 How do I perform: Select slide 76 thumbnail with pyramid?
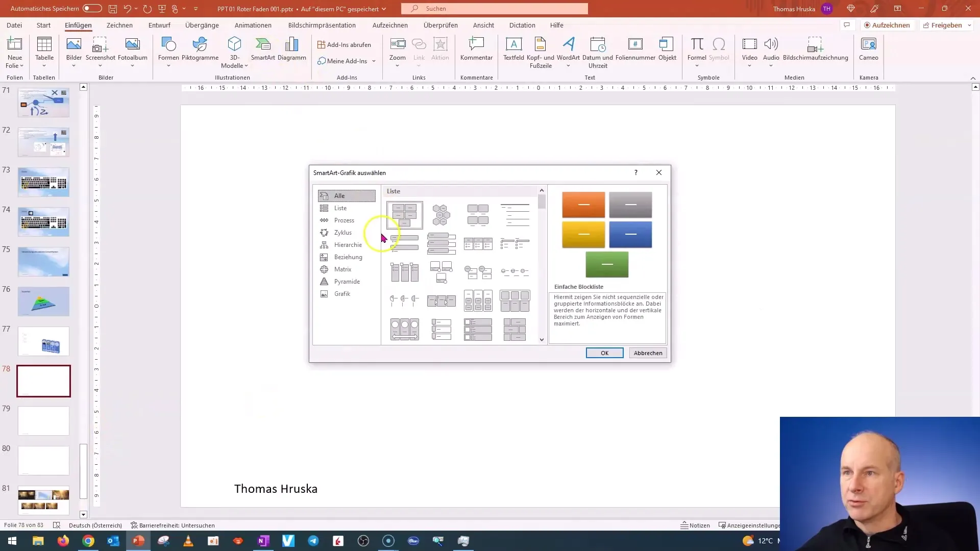[43, 301]
